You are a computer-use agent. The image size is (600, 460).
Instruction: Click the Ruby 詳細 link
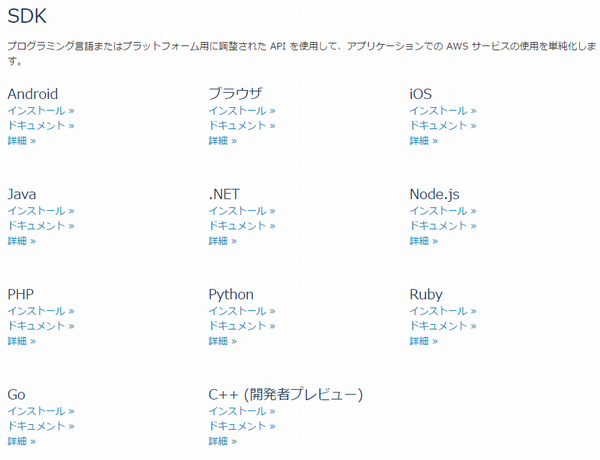pos(423,341)
